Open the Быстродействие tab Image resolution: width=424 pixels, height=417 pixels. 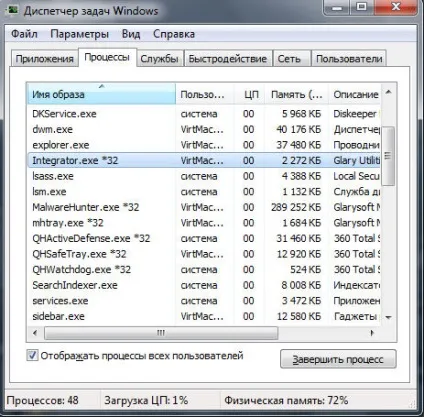228,59
